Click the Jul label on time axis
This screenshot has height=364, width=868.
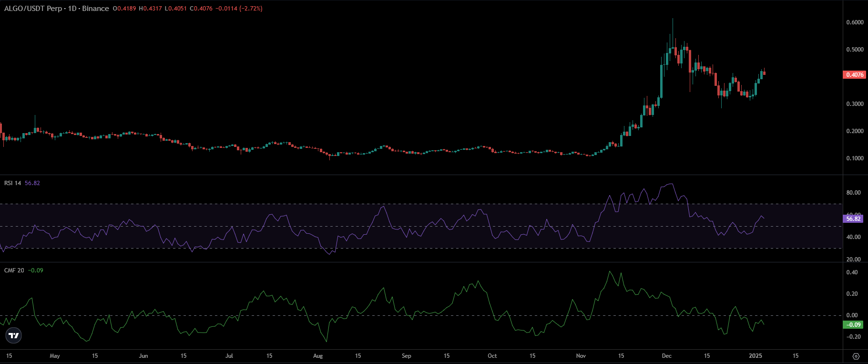click(229, 356)
